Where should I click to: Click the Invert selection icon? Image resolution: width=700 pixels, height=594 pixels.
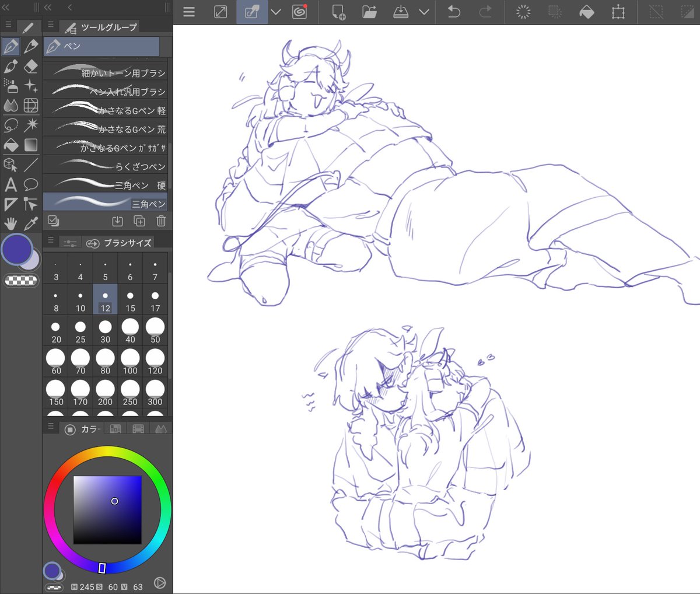pos(687,12)
